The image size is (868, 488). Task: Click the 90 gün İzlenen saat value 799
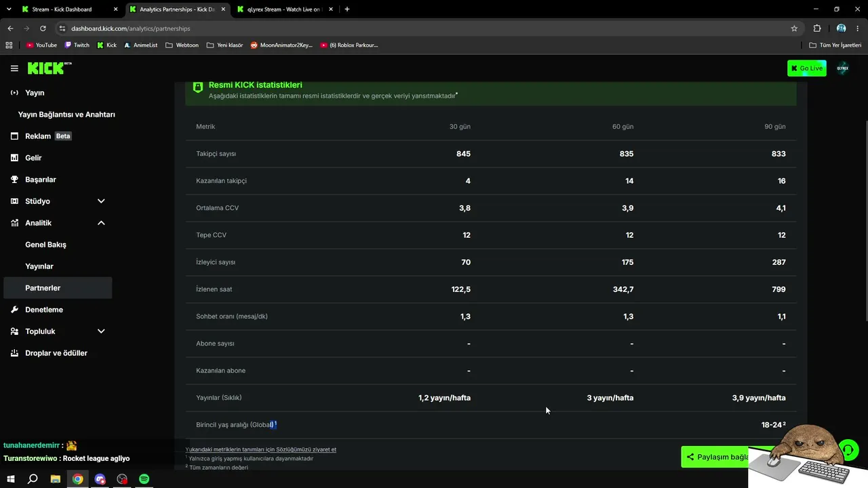tap(778, 289)
